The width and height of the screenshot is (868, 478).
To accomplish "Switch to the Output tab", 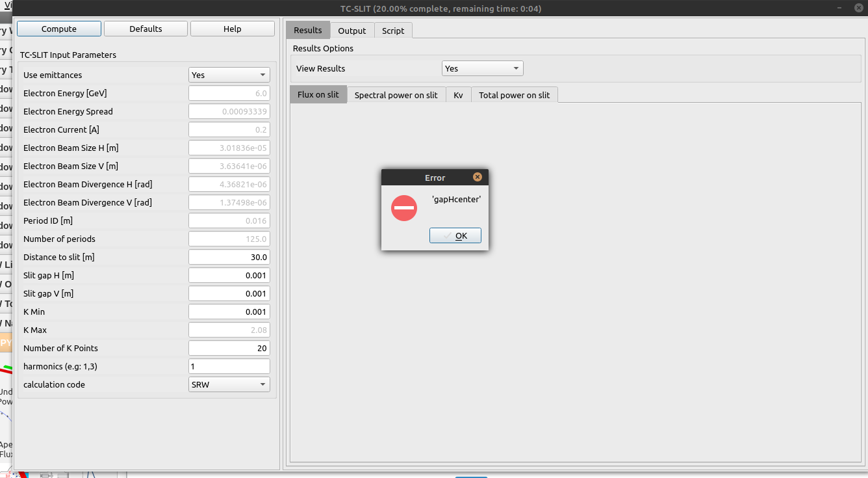I will pyautogui.click(x=352, y=30).
